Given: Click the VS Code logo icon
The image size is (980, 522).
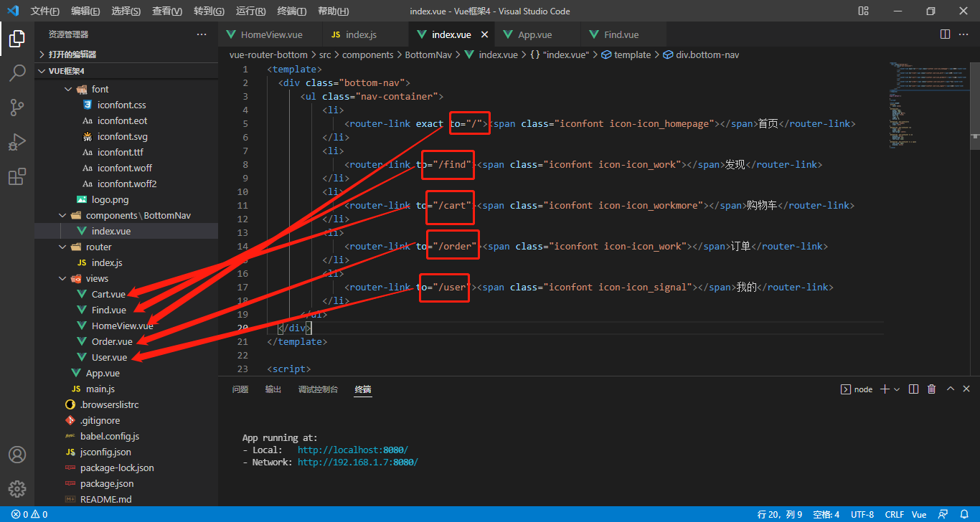Looking at the screenshot, I should tap(13, 11).
